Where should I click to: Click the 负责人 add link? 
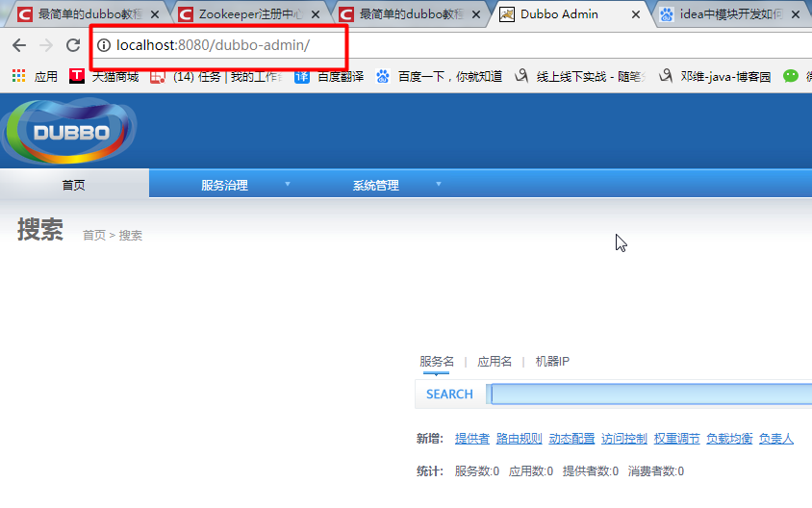776,439
